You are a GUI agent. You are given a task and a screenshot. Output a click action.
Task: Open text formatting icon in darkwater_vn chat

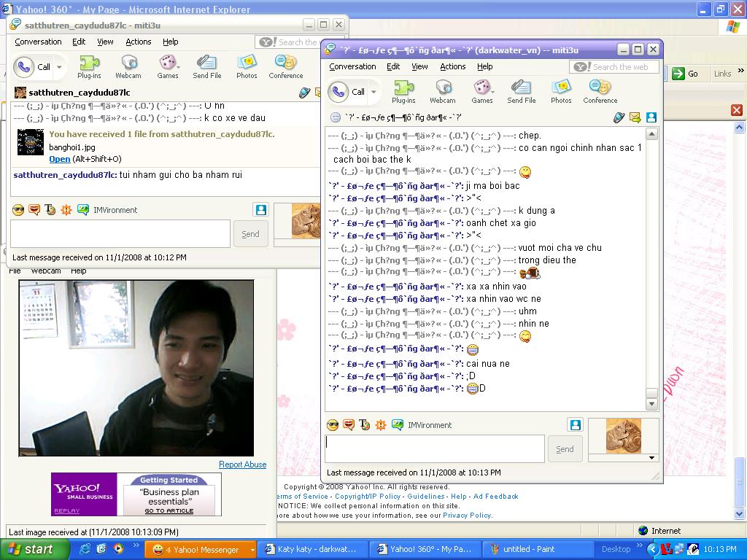(x=365, y=425)
